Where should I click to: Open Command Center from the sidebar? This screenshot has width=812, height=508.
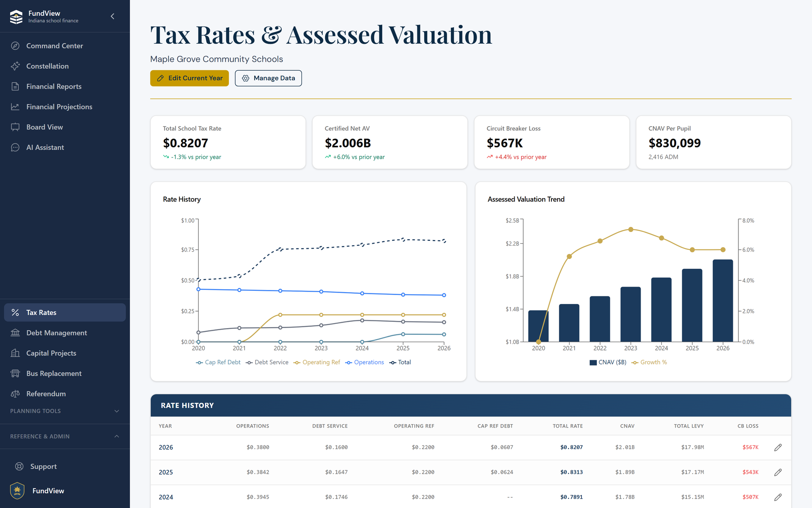click(65, 46)
